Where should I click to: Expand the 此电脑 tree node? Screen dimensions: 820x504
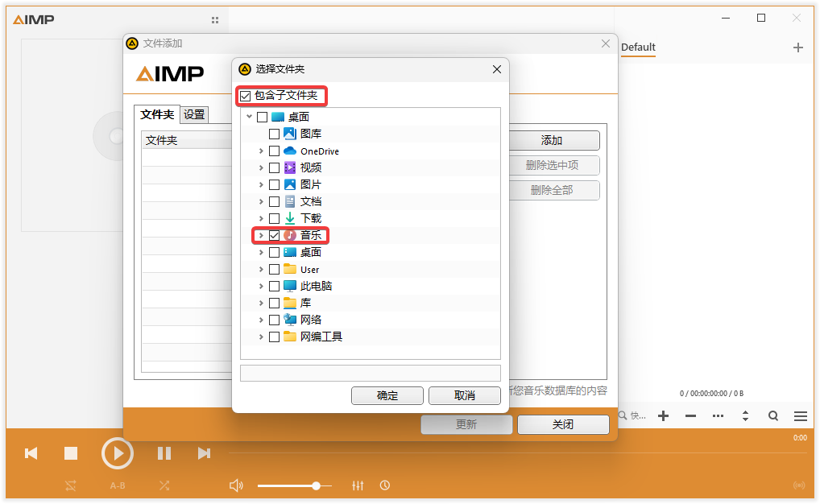tap(260, 286)
